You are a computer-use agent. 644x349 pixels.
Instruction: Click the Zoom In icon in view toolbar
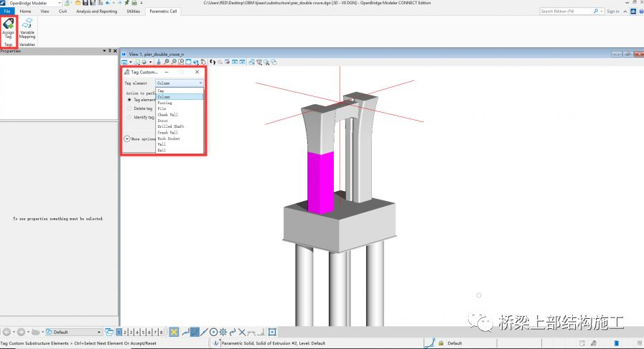(x=167, y=62)
